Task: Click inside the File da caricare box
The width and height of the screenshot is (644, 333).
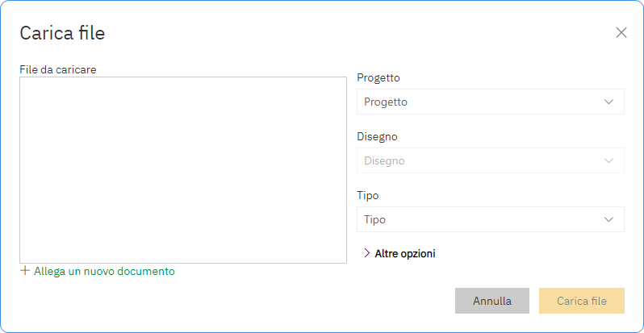Action: click(x=183, y=169)
